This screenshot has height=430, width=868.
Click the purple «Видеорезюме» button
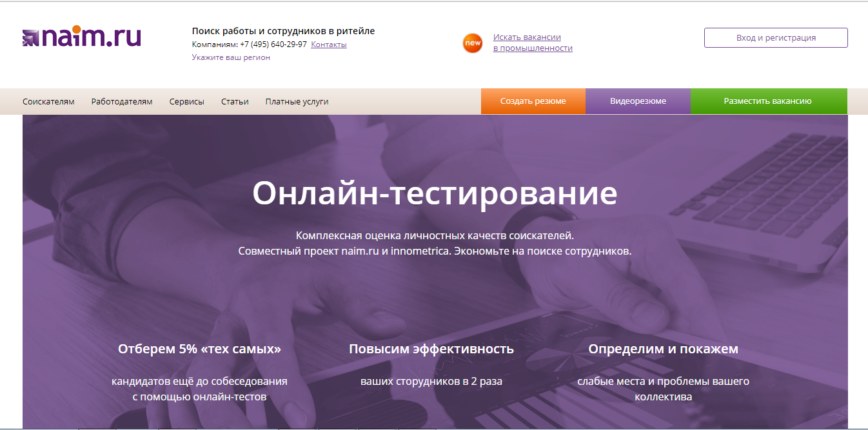(x=638, y=101)
